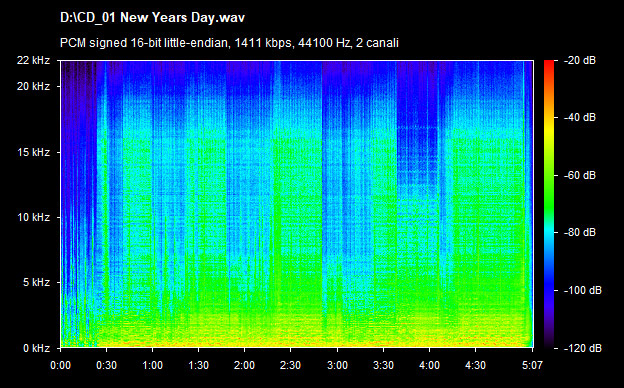Click the PCM signed 16-bit format info line
The height and width of the screenshot is (388, 624).
click(x=229, y=43)
